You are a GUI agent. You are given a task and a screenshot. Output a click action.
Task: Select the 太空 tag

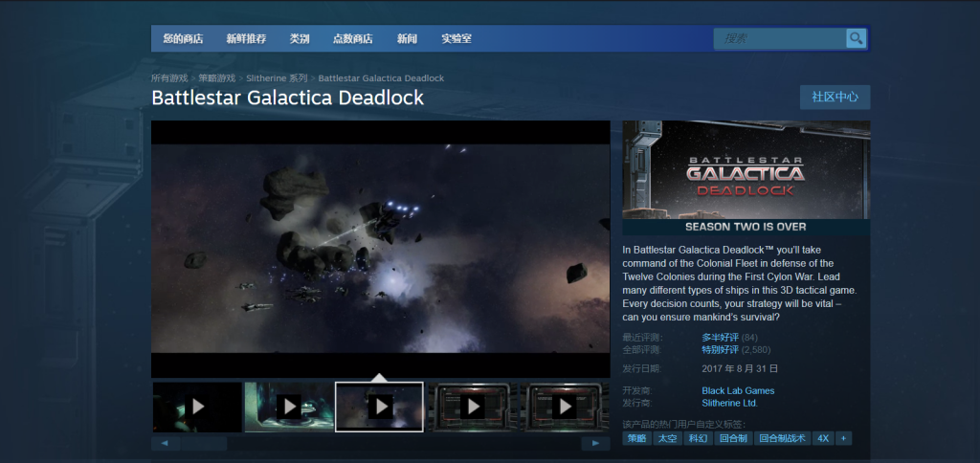click(x=667, y=438)
